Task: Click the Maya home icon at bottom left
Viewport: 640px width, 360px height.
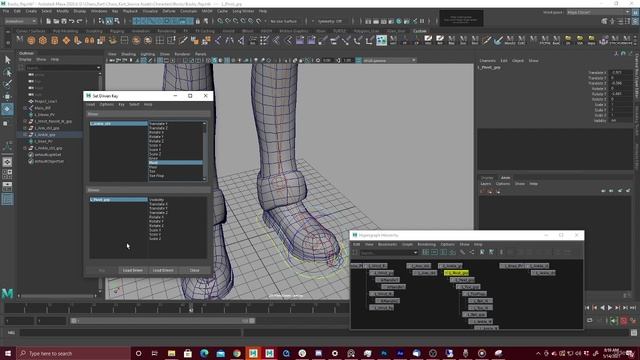Action: 7,293
